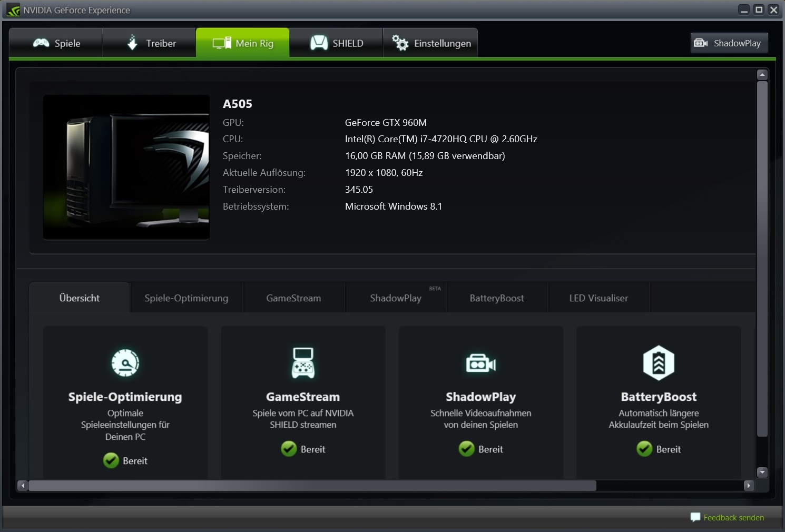The image size is (785, 532).
Task: Click Feedback senden link
Action: [x=734, y=518]
